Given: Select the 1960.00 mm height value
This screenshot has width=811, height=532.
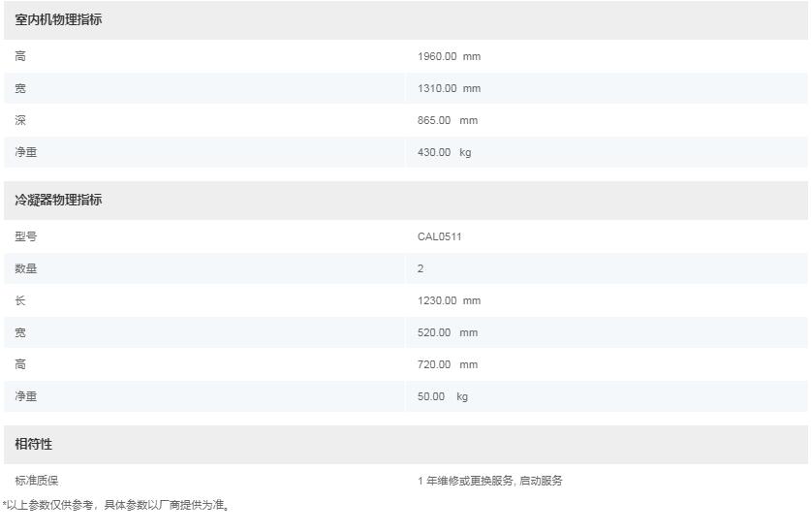Looking at the screenshot, I should (449, 56).
